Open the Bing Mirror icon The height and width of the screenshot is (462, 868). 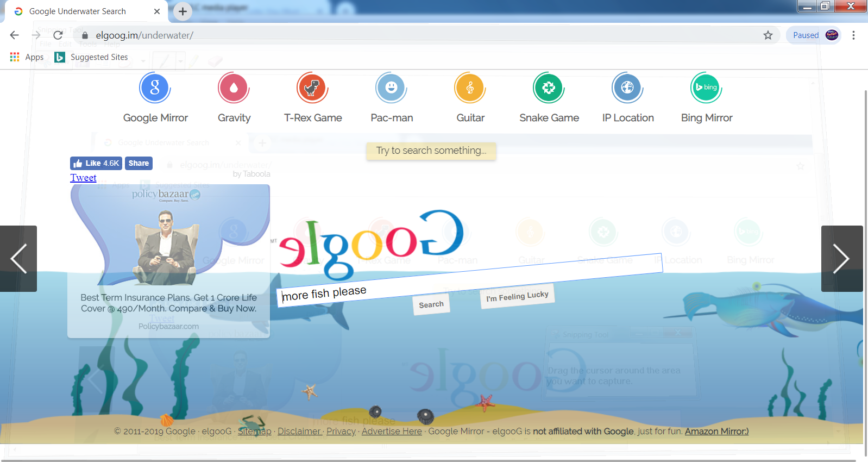[x=706, y=88]
